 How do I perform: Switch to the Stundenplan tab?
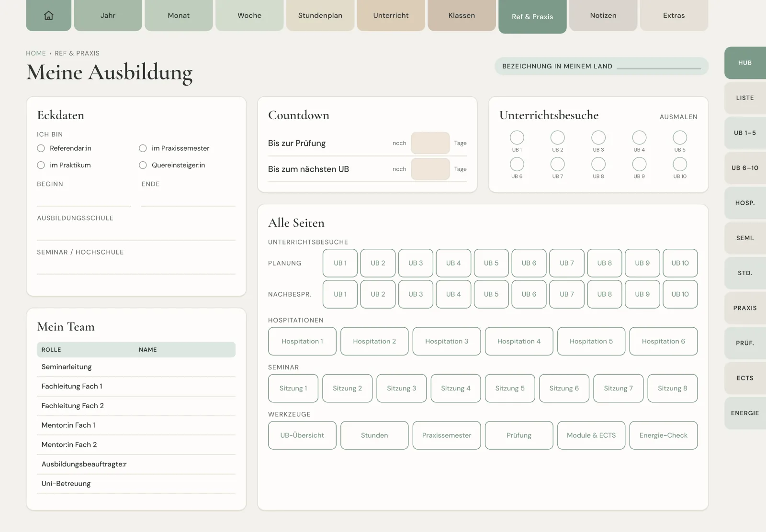320,15
